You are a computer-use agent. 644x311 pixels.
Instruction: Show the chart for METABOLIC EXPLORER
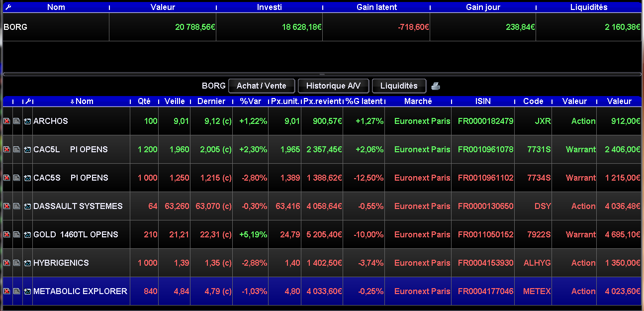coord(27,291)
